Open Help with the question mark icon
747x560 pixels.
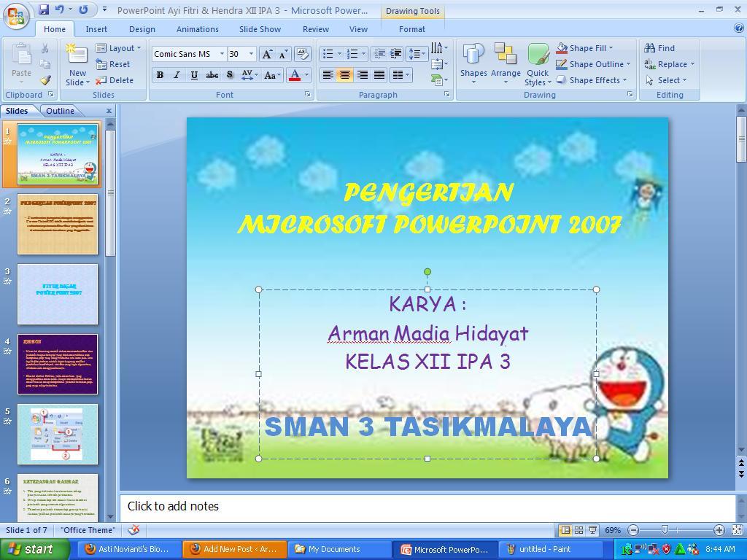click(x=739, y=28)
